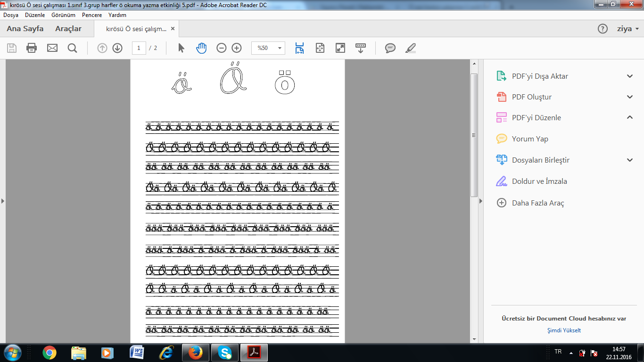Switch to full screen mode icon
The width and height of the screenshot is (644, 362).
pos(340,48)
